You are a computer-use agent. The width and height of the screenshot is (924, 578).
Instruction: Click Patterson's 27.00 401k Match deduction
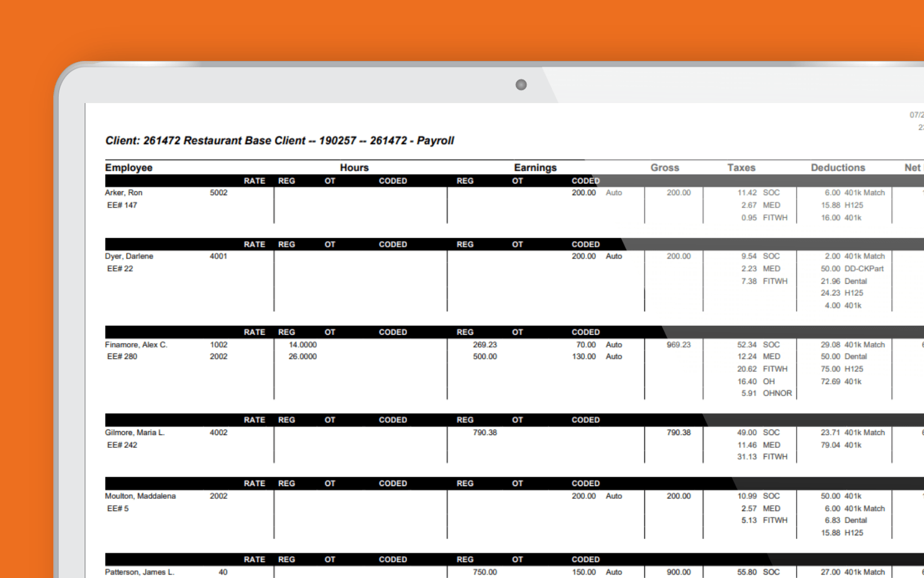coord(853,572)
